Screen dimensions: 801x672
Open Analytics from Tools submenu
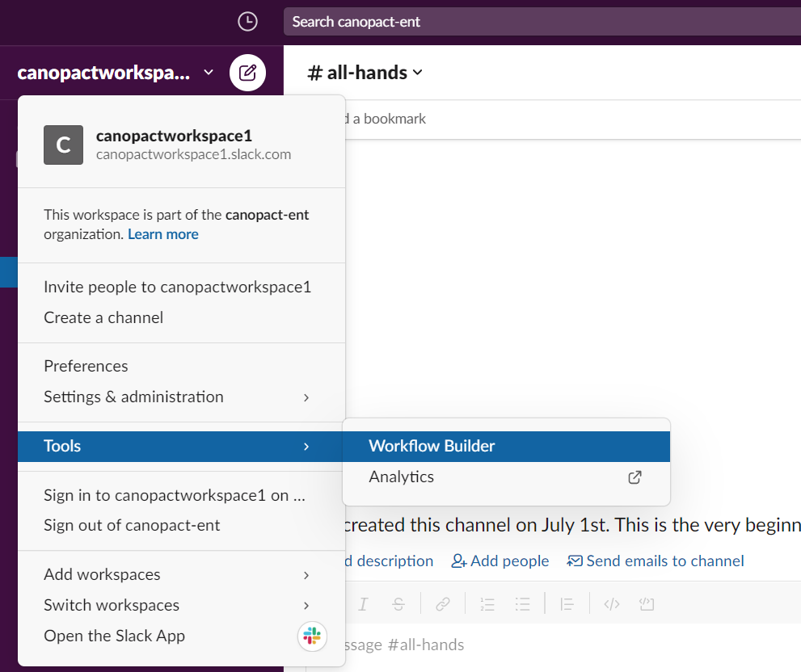pyautogui.click(x=506, y=477)
